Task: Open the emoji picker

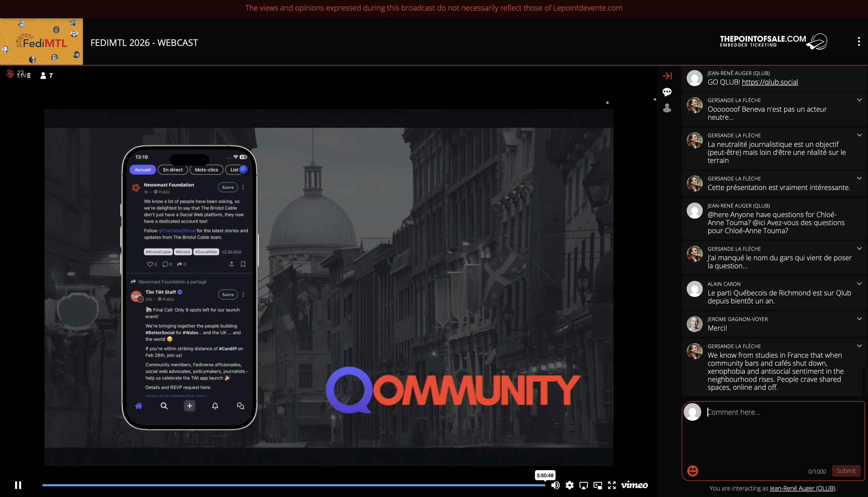Action: 692,471
